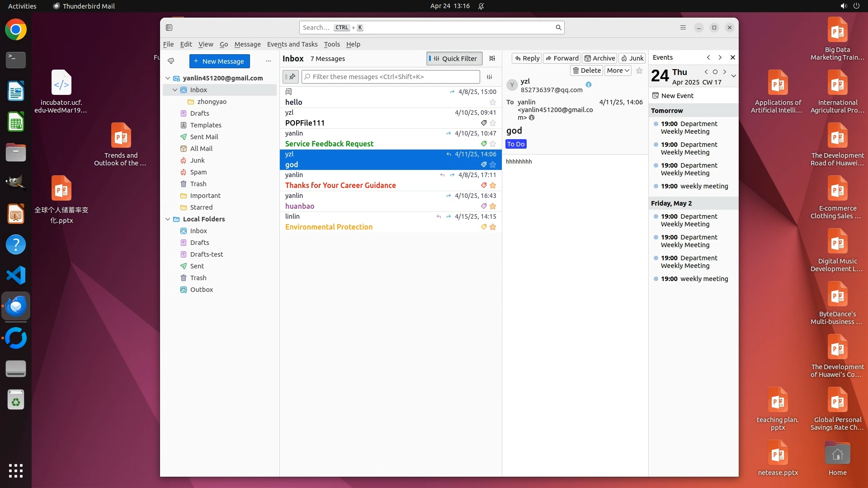Toggle the Quick Filter button
This screenshot has height=488, width=868.
pyautogui.click(x=454, y=58)
